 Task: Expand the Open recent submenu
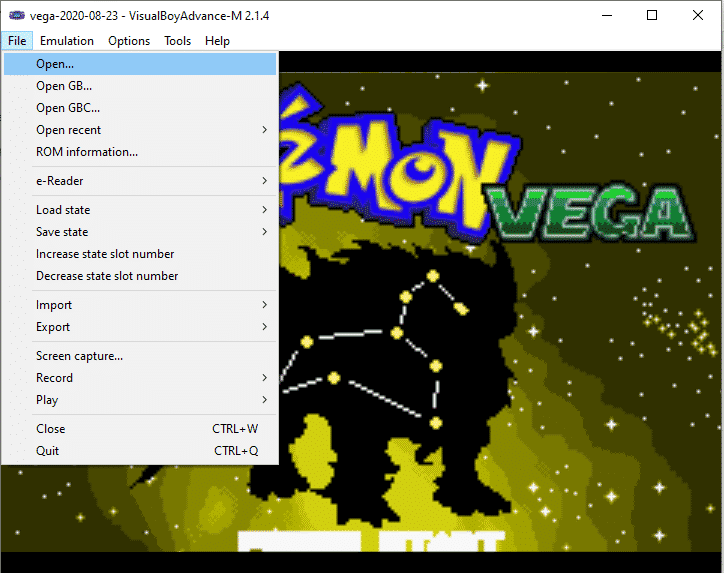[x=140, y=130]
